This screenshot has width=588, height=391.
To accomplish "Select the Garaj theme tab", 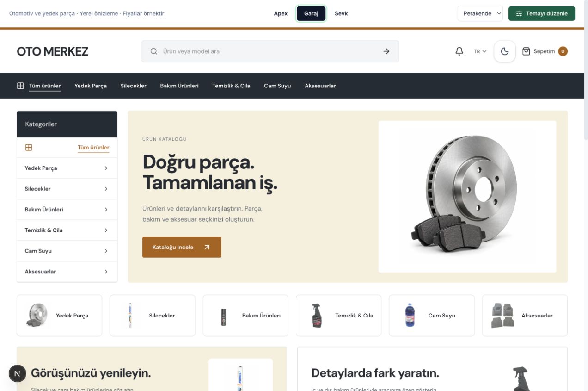I will coord(311,13).
